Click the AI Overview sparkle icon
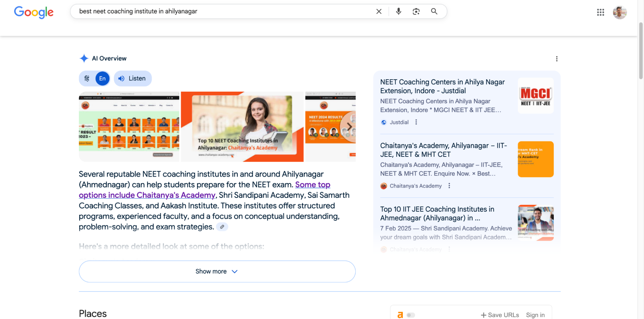This screenshot has width=644, height=319. tap(83, 58)
